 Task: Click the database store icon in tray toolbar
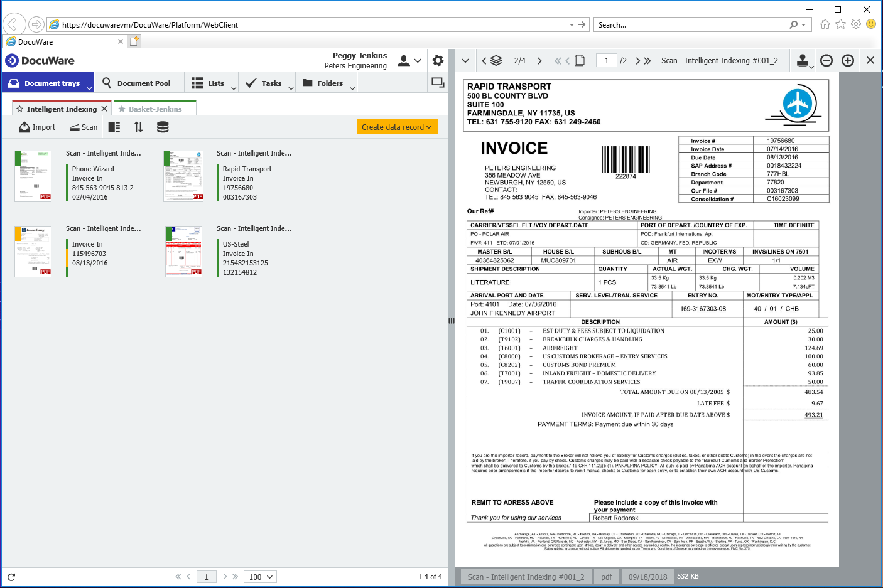(x=163, y=127)
